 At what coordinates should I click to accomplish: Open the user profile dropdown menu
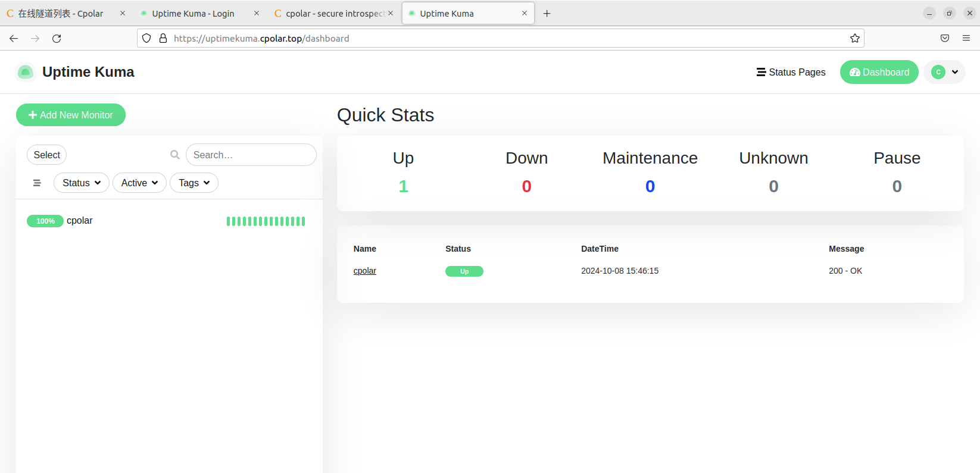pyautogui.click(x=944, y=72)
